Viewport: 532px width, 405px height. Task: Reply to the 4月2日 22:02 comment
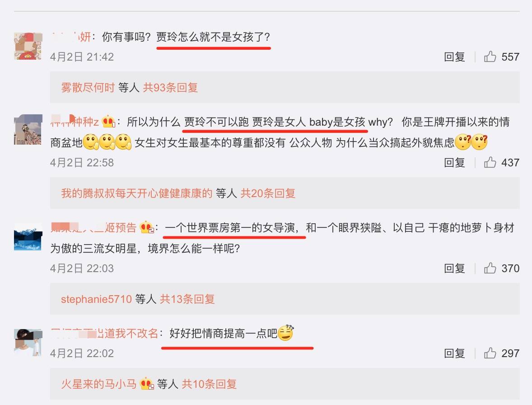(x=454, y=353)
